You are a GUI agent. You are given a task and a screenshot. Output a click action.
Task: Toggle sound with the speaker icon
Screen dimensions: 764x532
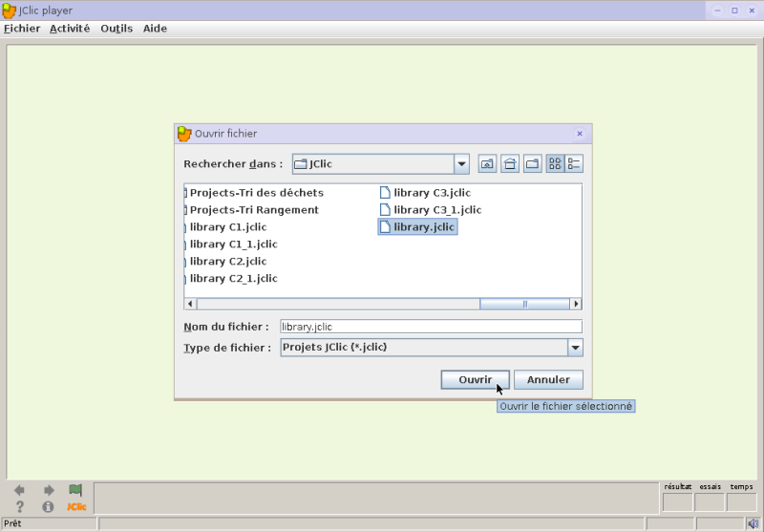tap(753, 523)
